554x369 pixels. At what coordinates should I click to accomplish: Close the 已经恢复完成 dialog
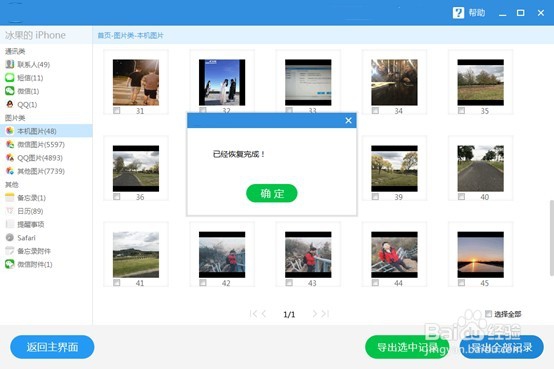point(348,121)
